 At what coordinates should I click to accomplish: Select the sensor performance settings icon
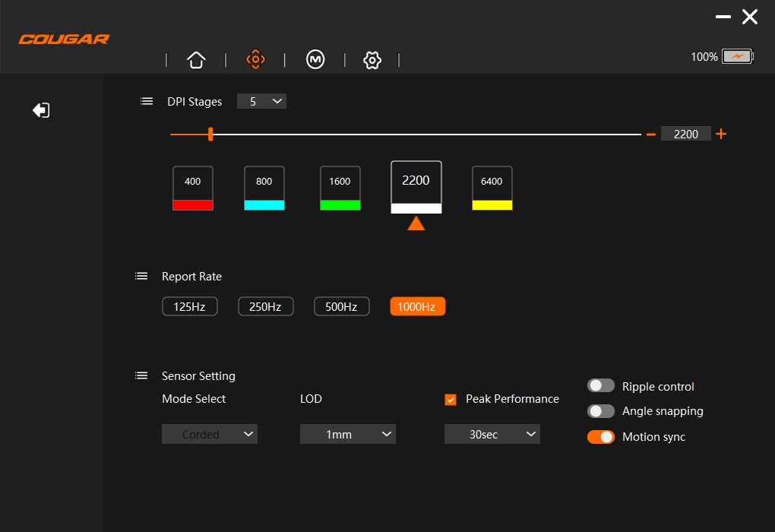(255, 60)
